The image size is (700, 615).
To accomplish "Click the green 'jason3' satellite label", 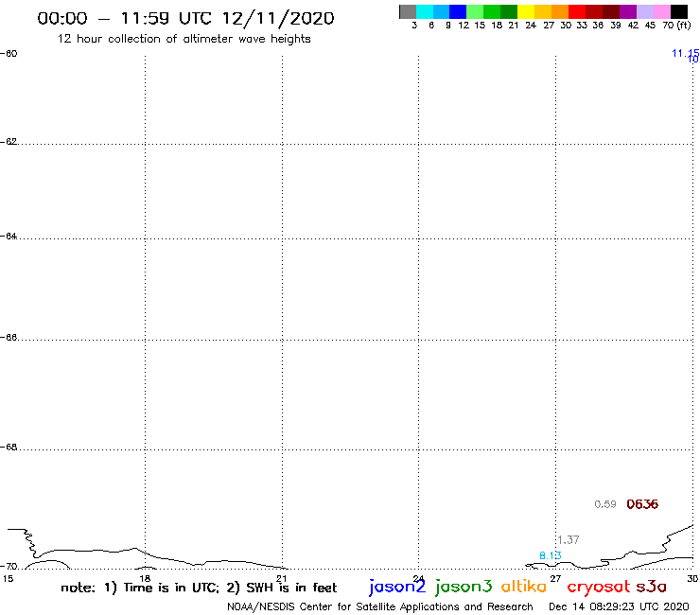I will 464,587.
